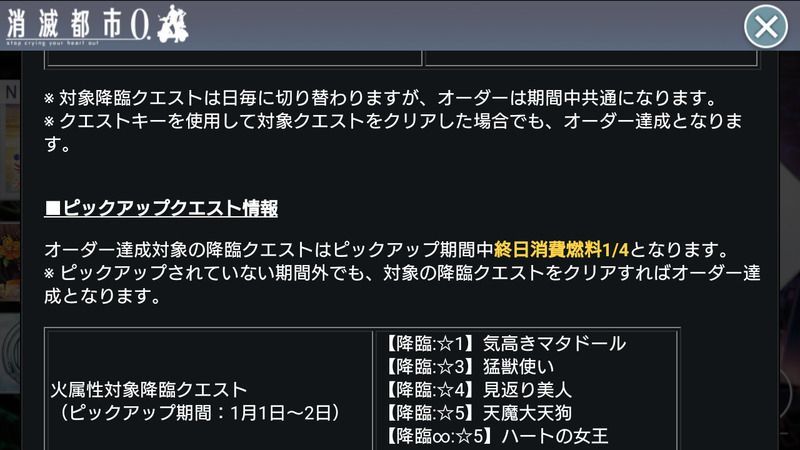Tap the 消滅都市0. title logo
The image size is (800, 450).
pyautogui.click(x=97, y=24)
